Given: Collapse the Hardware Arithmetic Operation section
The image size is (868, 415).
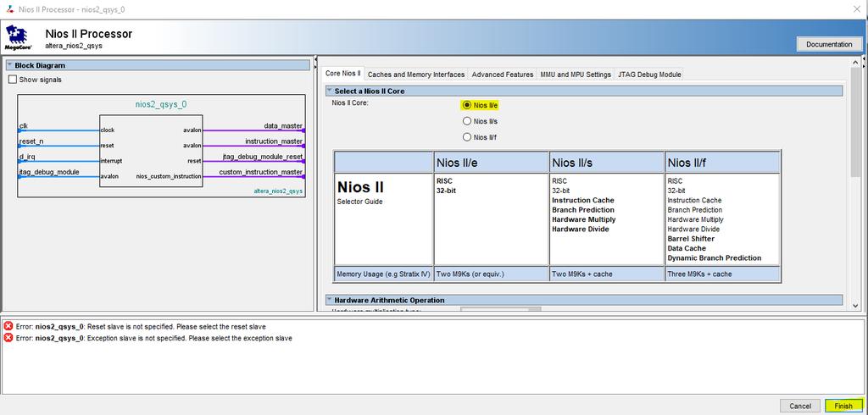Looking at the screenshot, I should point(330,300).
